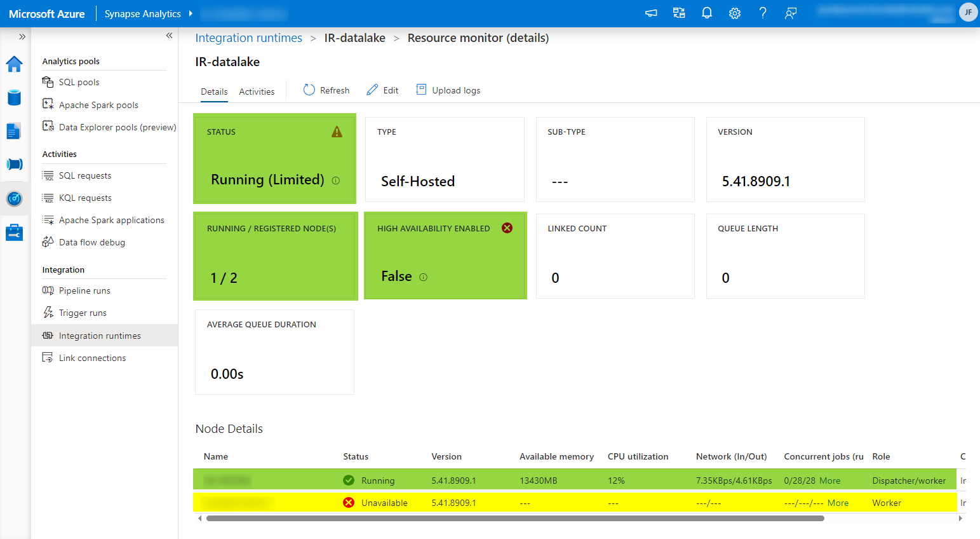
Task: Click the horizontal scrollbar of node table
Action: [x=515, y=519]
